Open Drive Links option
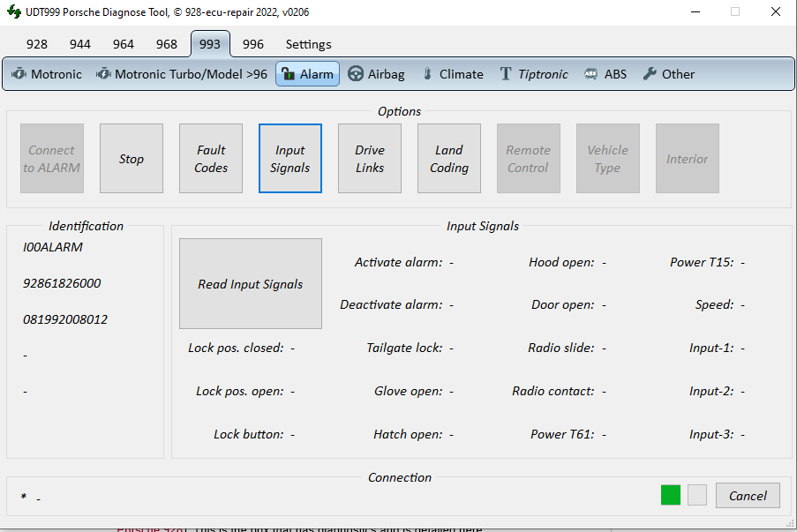 click(x=370, y=159)
